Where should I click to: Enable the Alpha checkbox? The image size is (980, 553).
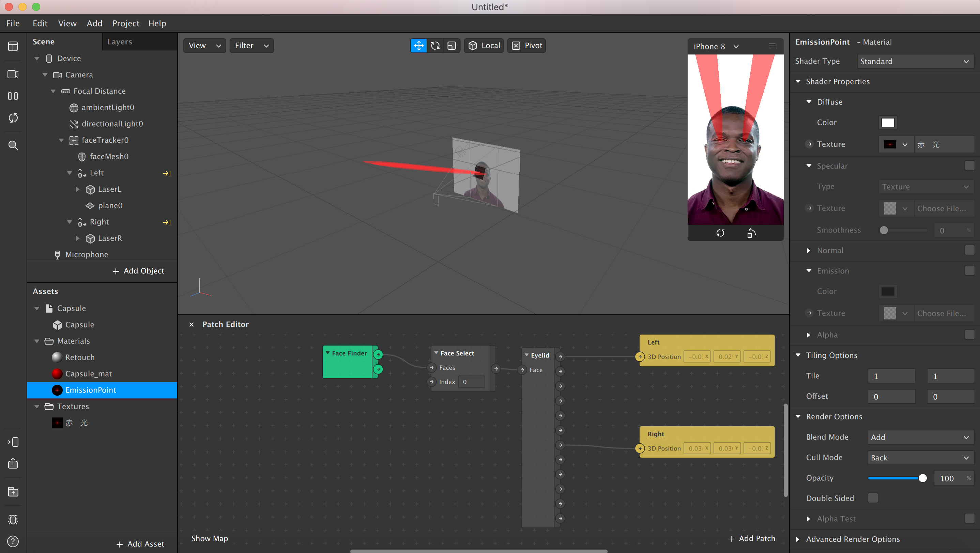pos(970,334)
